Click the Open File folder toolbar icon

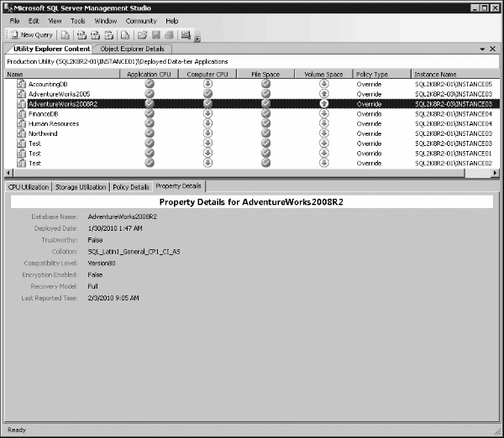[142, 35]
